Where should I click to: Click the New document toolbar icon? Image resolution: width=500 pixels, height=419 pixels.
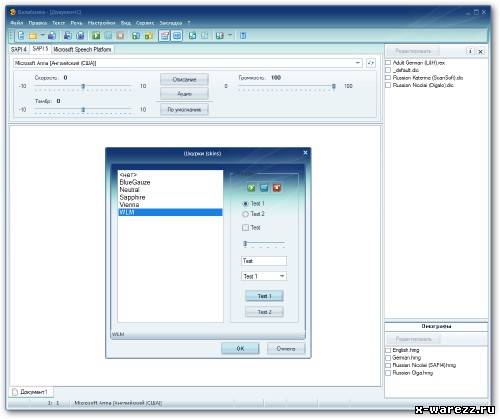(21, 35)
